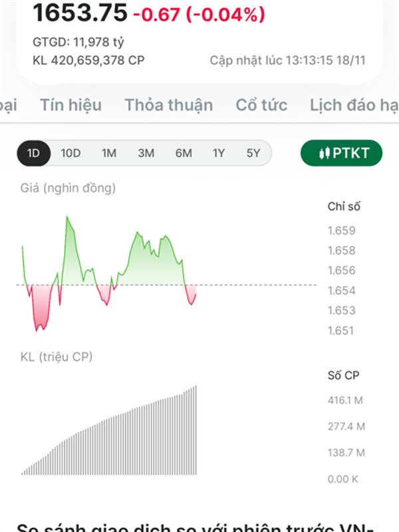Show the 1Y price chart
The width and height of the screenshot is (399, 532).
(x=219, y=153)
